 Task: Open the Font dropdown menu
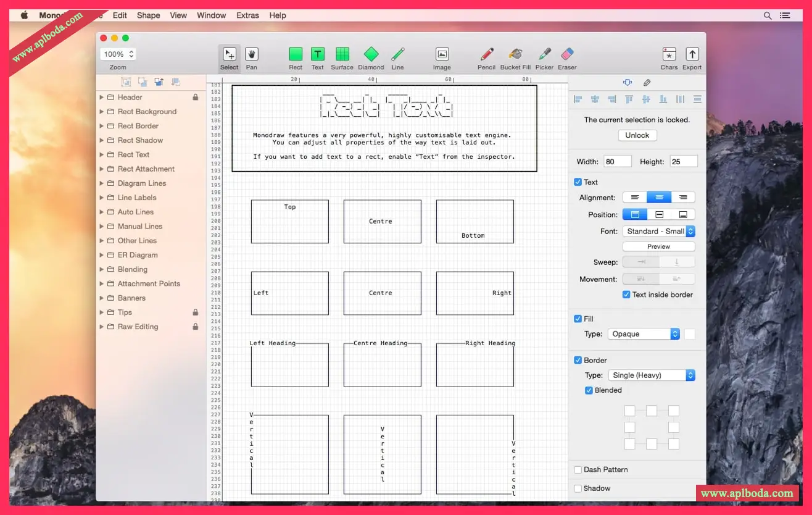coord(658,231)
